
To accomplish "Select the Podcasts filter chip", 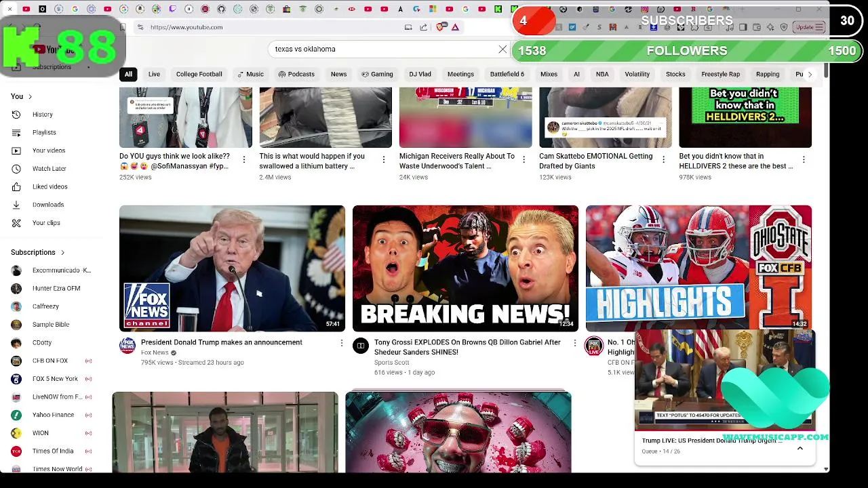I will click(x=296, y=74).
